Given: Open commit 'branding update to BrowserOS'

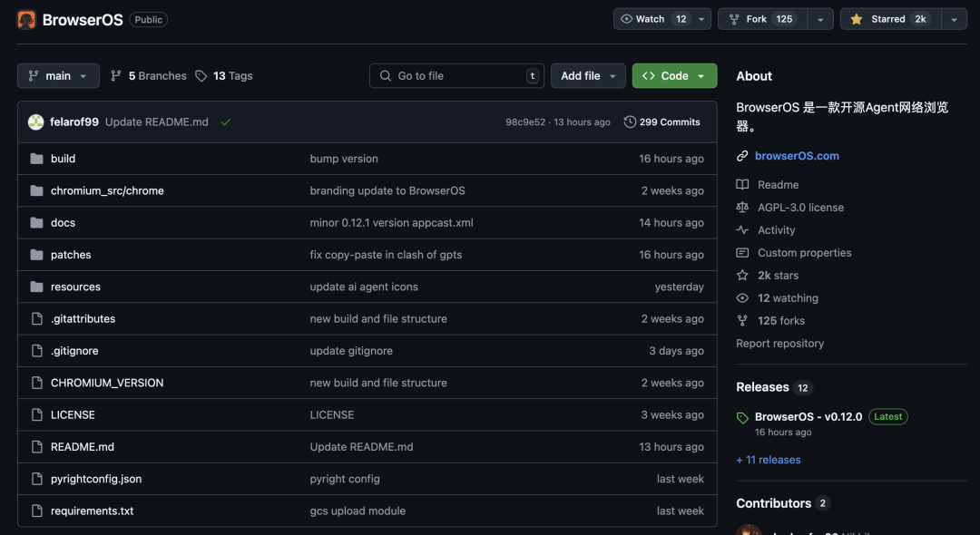Looking at the screenshot, I should pyautogui.click(x=387, y=190).
